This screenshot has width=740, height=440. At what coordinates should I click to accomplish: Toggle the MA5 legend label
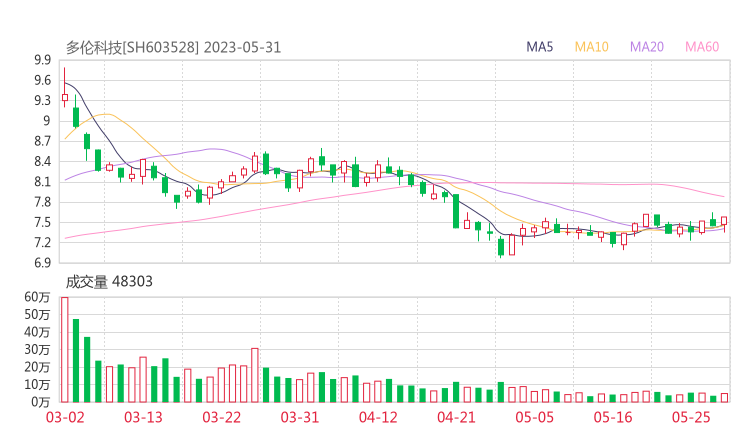(539, 47)
